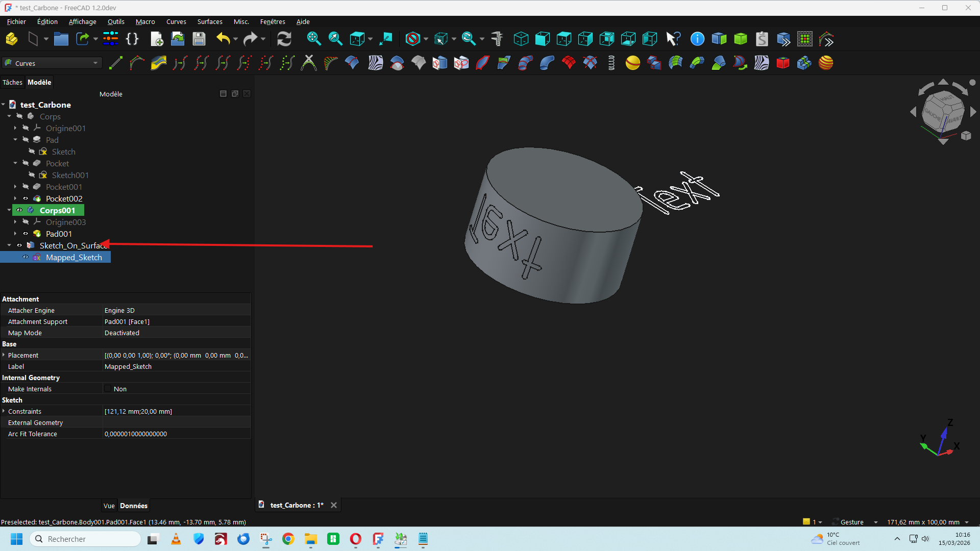This screenshot has height=551, width=980.
Task: Click the Save document icon
Action: click(x=199, y=39)
